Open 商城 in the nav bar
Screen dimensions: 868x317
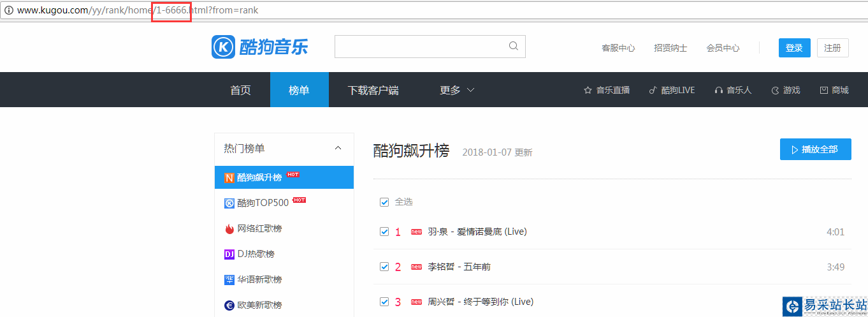(834, 90)
